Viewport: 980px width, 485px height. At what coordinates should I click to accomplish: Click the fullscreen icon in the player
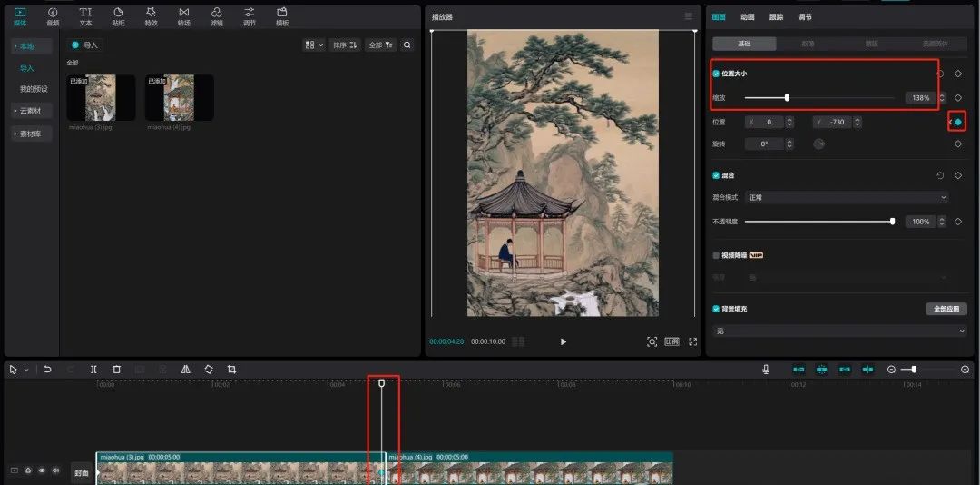692,341
